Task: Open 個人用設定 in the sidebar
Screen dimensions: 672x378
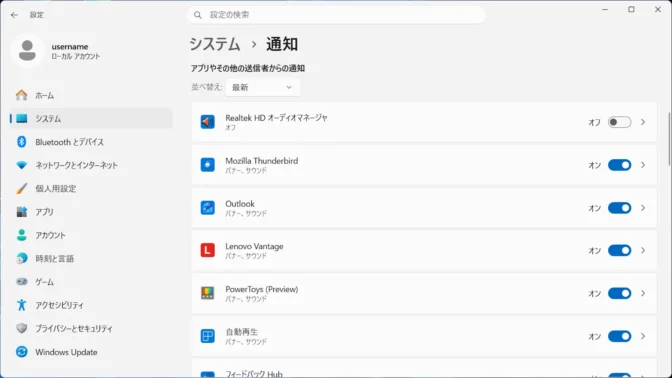Action: [91, 189]
